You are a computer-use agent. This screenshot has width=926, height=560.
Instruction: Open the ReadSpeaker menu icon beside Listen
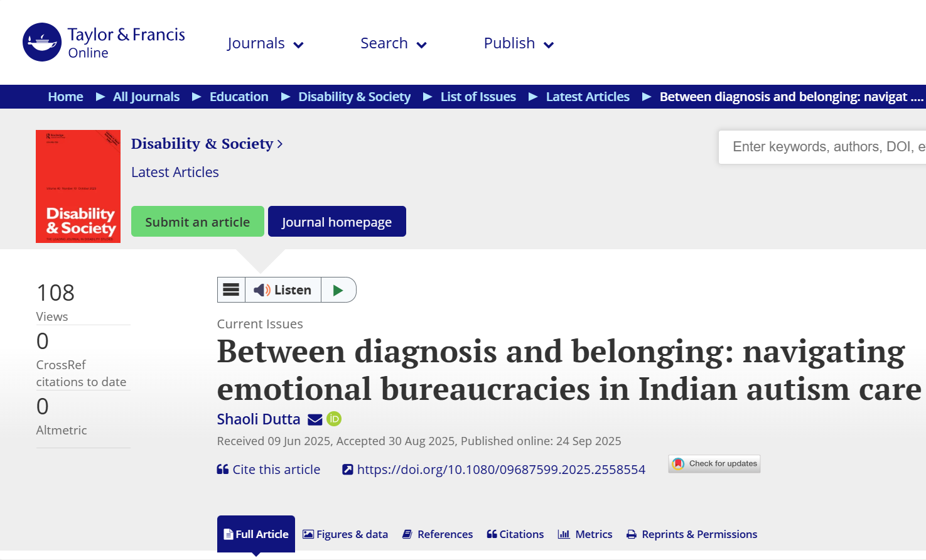(x=231, y=290)
